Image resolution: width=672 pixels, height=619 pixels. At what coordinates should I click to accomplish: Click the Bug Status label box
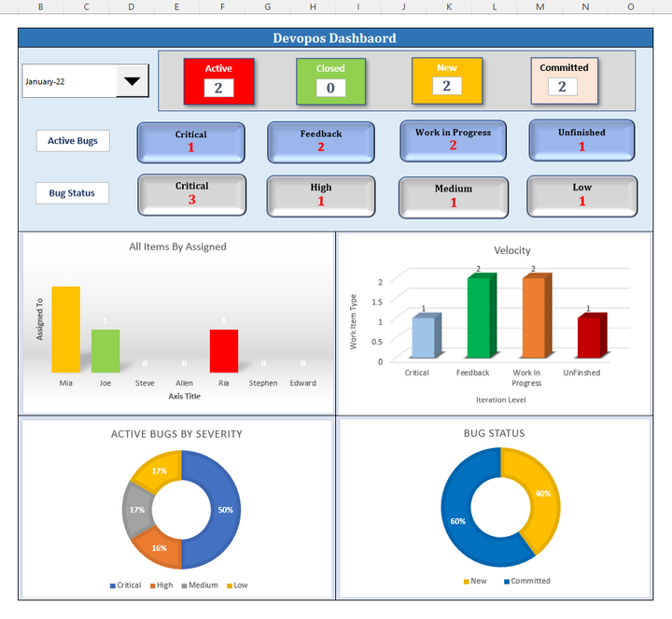coord(73,193)
